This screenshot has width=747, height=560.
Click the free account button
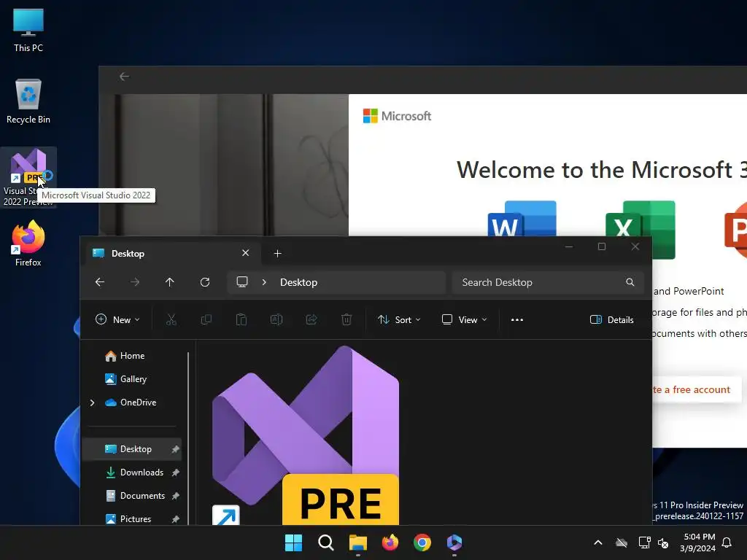click(x=696, y=389)
